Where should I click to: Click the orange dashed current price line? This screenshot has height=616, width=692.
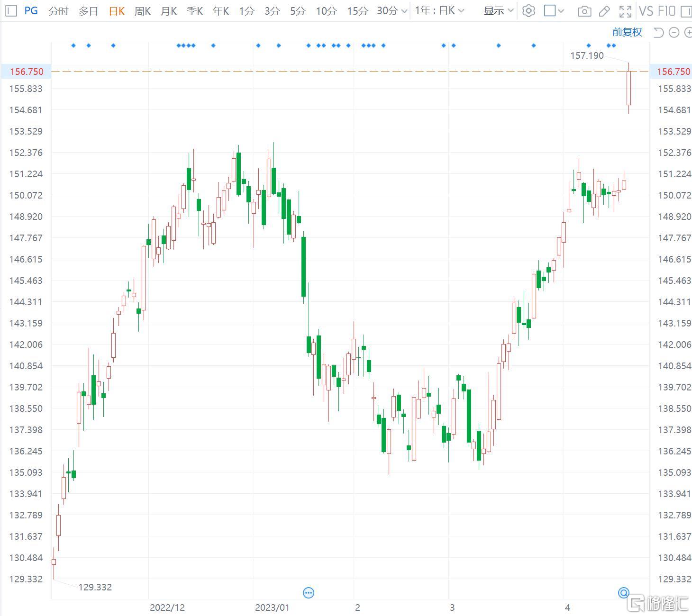tap(350, 71)
